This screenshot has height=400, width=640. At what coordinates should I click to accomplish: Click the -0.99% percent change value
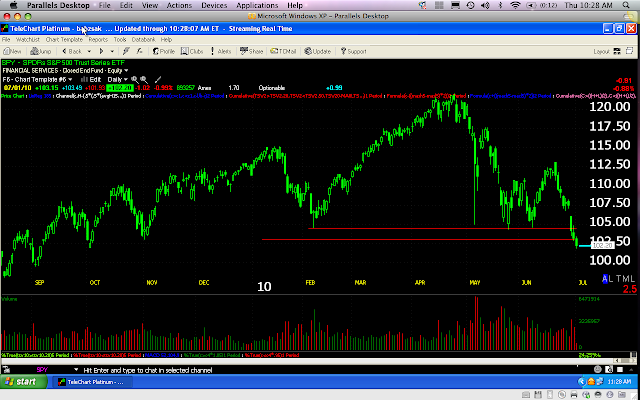163,88
